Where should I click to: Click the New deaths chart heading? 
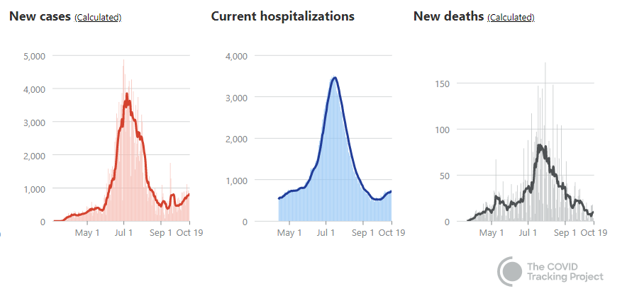[x=448, y=16]
